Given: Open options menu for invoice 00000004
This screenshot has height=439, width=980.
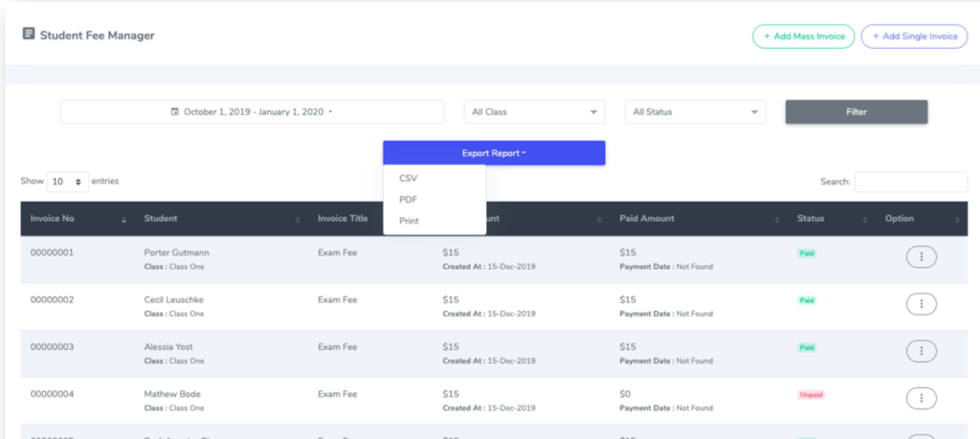Looking at the screenshot, I should [922, 399].
